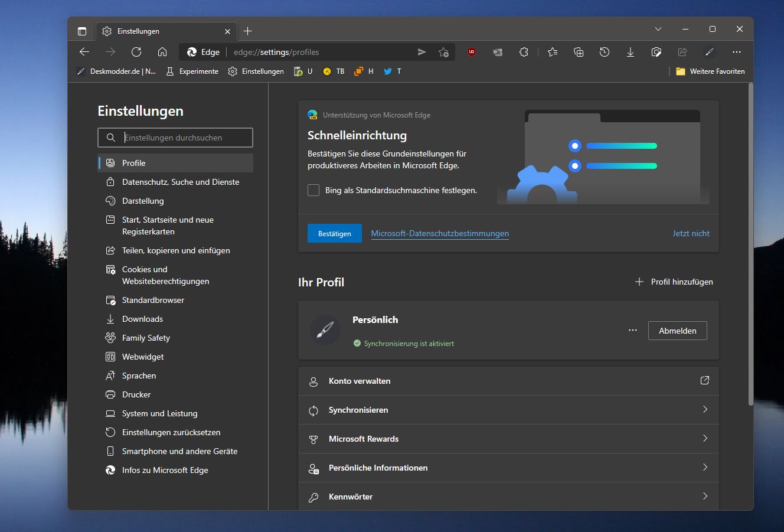The width and height of the screenshot is (784, 532).
Task: Open Webwidget settings
Action: click(x=175, y=357)
